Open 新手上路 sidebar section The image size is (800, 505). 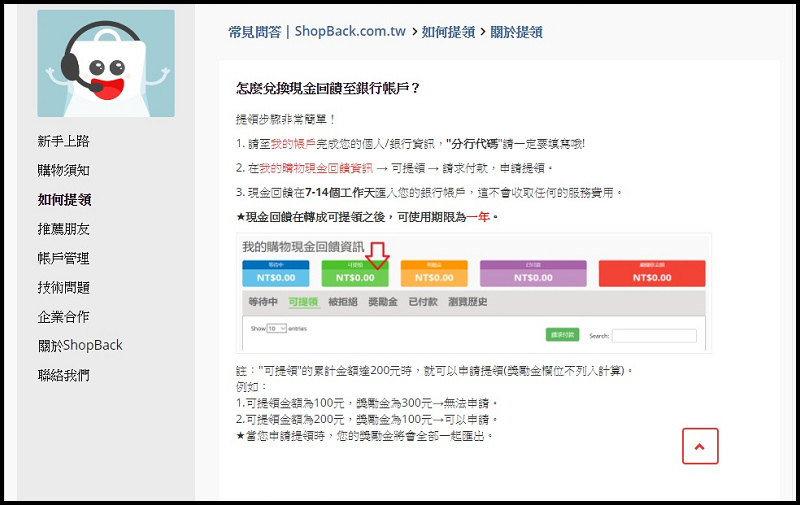click(x=63, y=141)
